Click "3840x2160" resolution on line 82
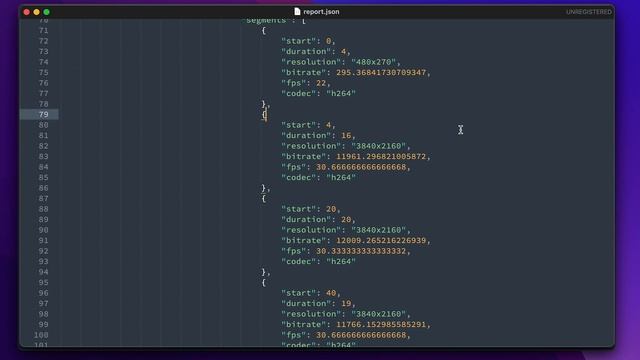The height and width of the screenshot is (360, 640). (378, 146)
